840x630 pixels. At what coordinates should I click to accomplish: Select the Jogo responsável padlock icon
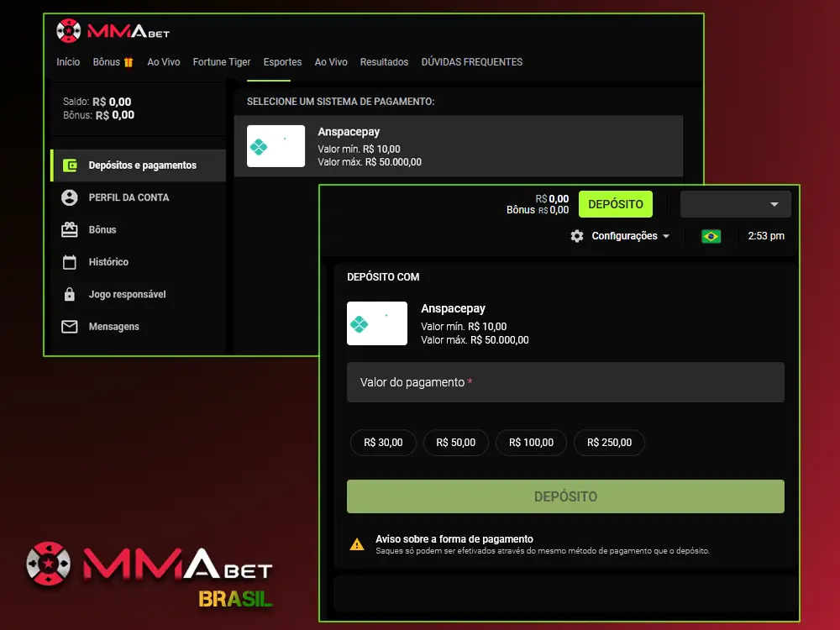click(x=71, y=294)
